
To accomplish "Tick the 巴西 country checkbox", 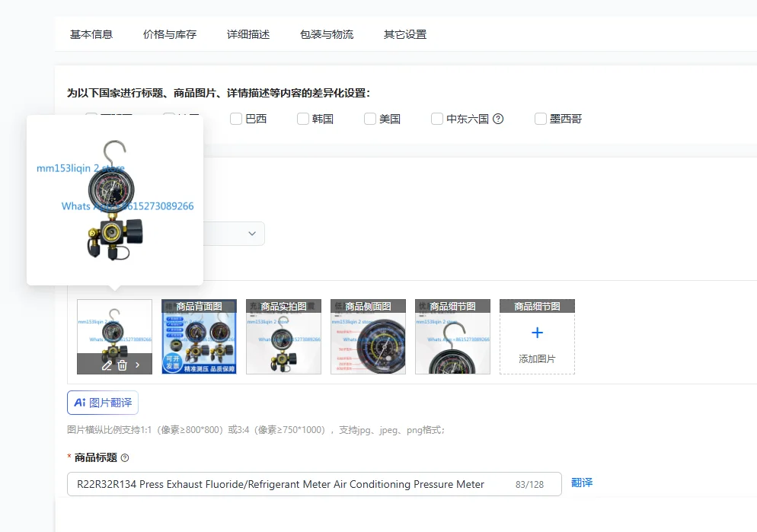I will pos(235,119).
